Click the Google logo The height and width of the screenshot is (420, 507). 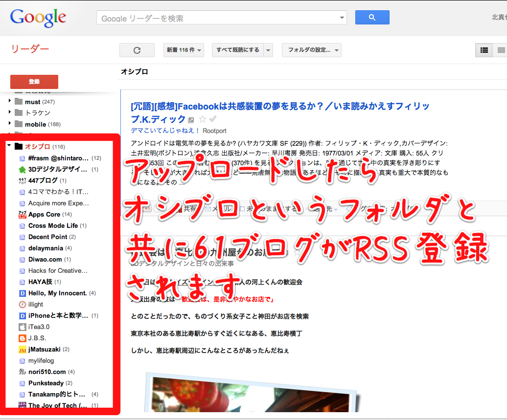[38, 18]
